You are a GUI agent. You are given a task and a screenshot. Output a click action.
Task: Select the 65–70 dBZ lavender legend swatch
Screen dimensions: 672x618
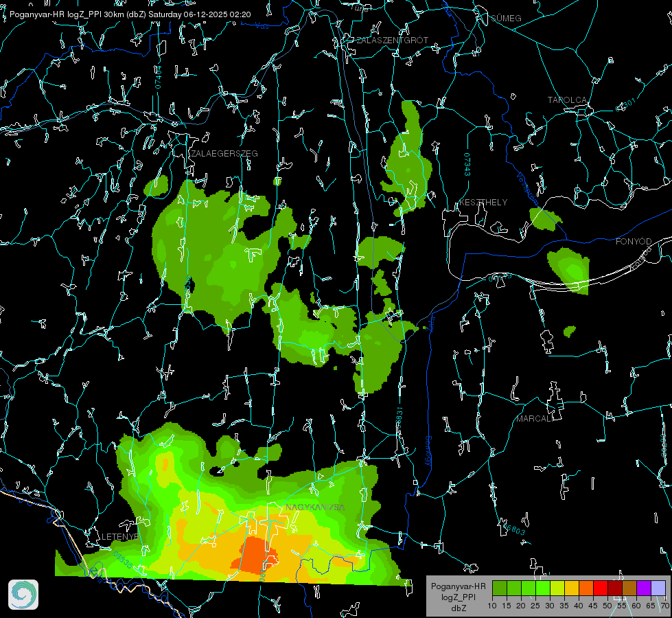pyautogui.click(x=658, y=588)
